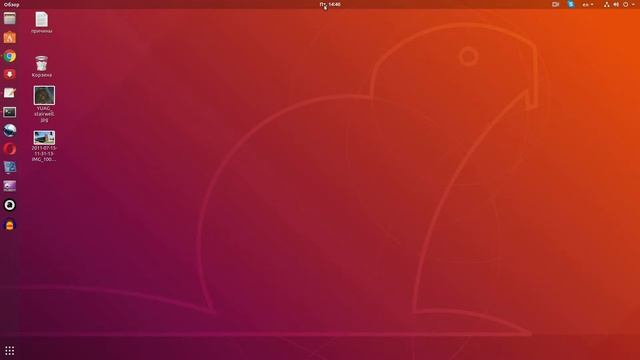Open Google Chrome from the dock

(10, 56)
